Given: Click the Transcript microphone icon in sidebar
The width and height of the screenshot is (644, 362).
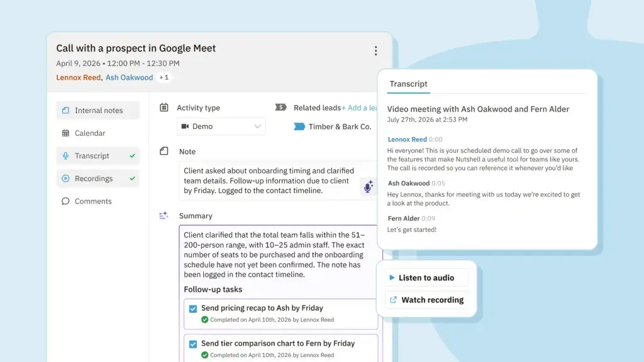Looking at the screenshot, I should [x=65, y=156].
